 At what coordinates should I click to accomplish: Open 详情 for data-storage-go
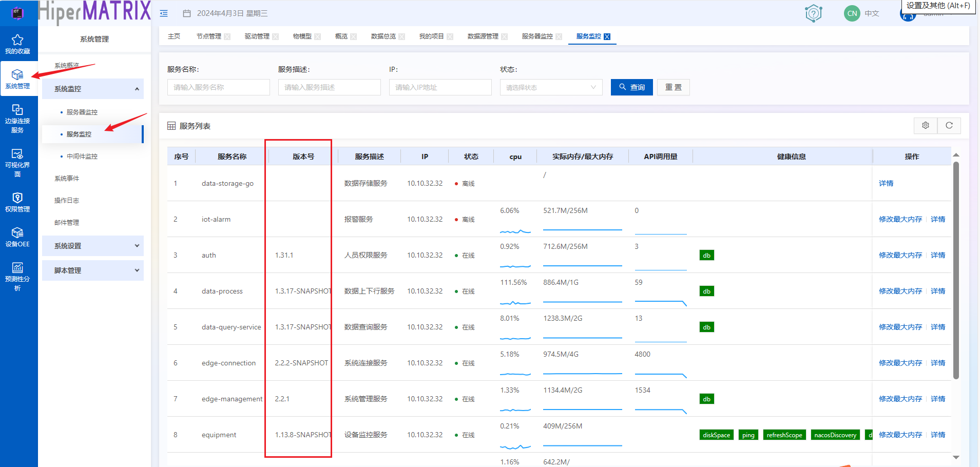[886, 183]
